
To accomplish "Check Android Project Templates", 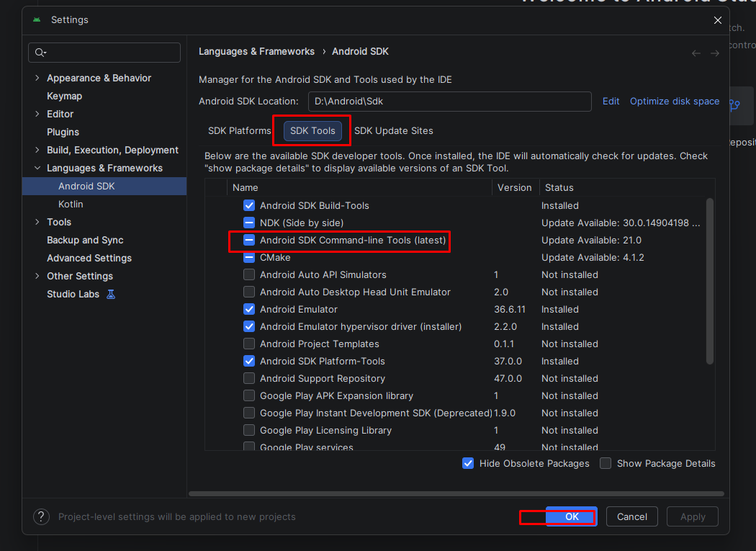I will 249,344.
